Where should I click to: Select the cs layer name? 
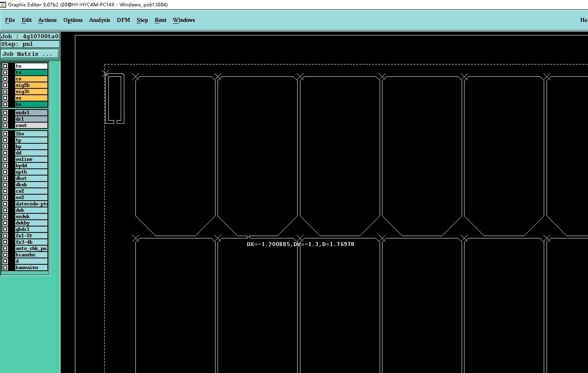pyautogui.click(x=31, y=79)
